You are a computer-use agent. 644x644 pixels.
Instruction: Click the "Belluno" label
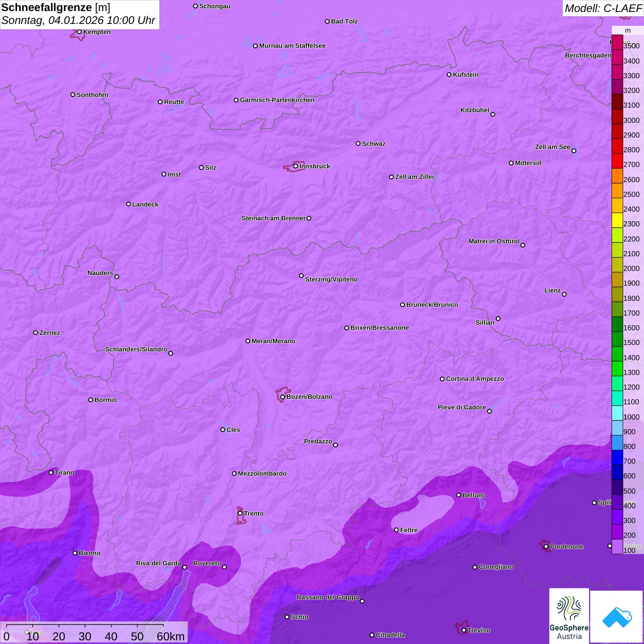(474, 495)
